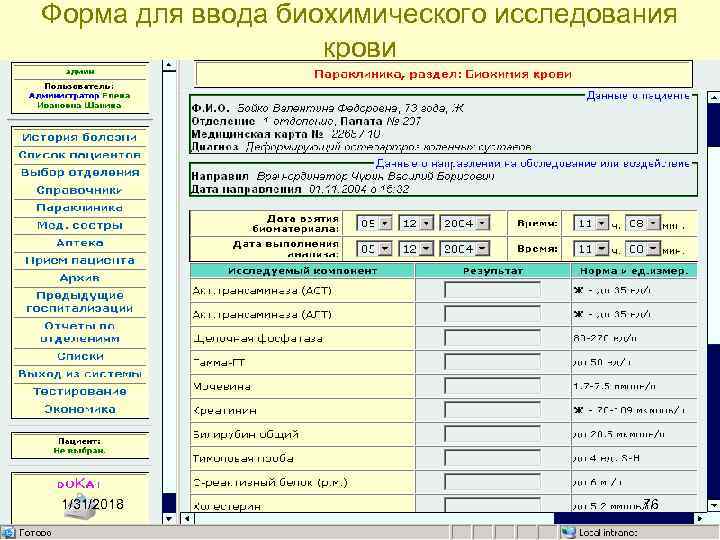The width and height of the screenshot is (720, 540).
Task: Click the Готово page icon in status bar
Action: coord(8,533)
